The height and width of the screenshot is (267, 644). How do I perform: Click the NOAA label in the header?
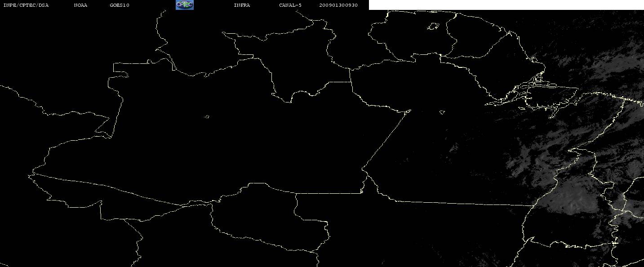tap(80, 5)
